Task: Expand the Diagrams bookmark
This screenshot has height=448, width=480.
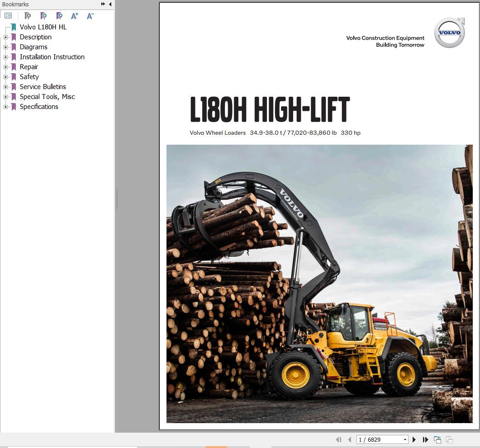Action: click(5, 47)
